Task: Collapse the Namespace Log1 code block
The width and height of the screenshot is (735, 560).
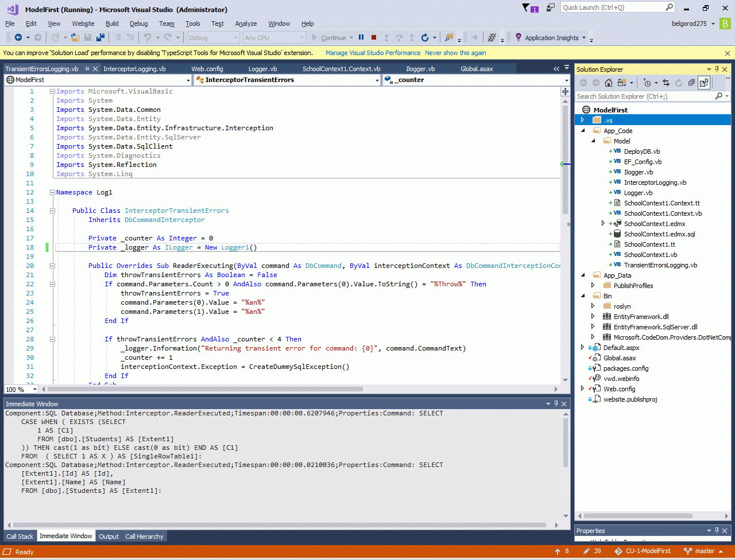Action: [52, 192]
